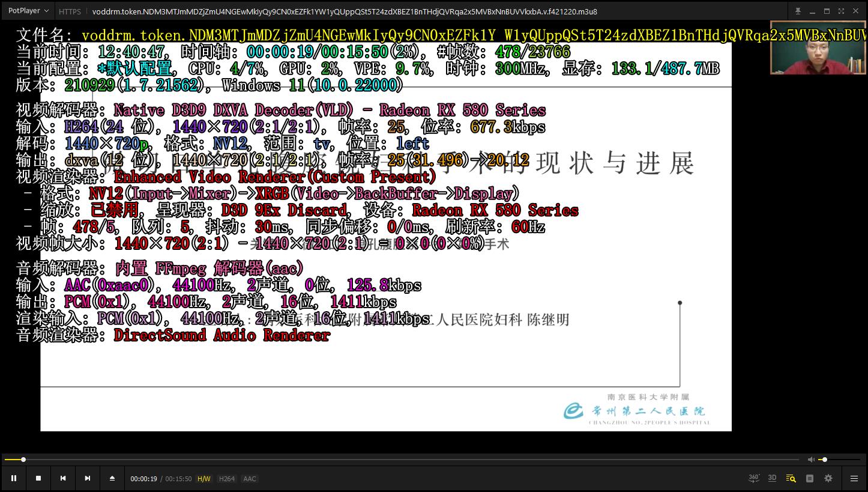
Task: Skip to the next track
Action: click(88, 478)
